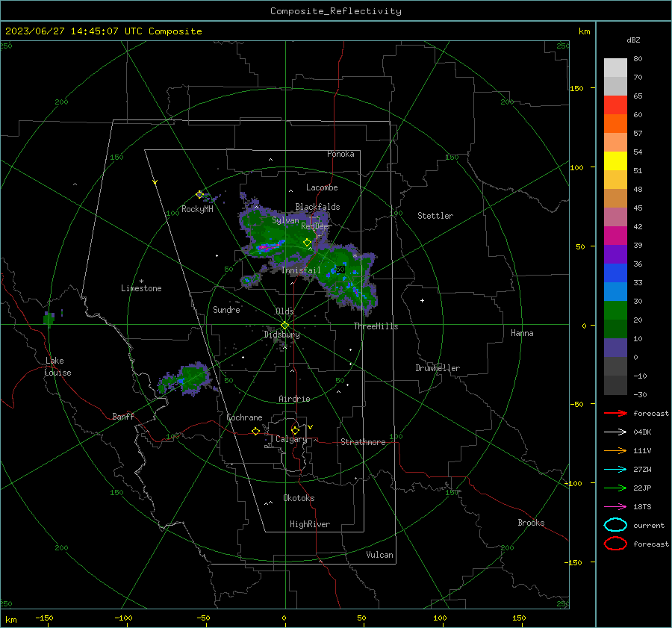Click the cyan current ellipse icon
The height and width of the screenshot is (628, 672).
[x=615, y=525]
